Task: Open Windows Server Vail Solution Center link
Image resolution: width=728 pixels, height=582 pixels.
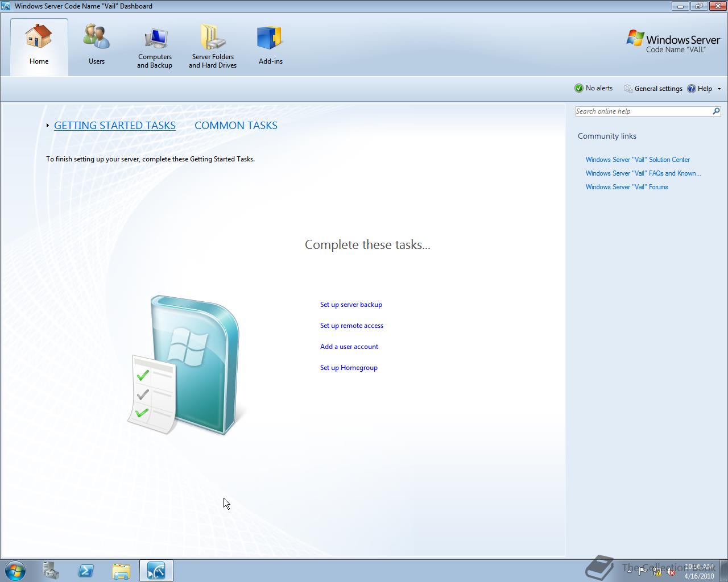Action: tap(638, 160)
